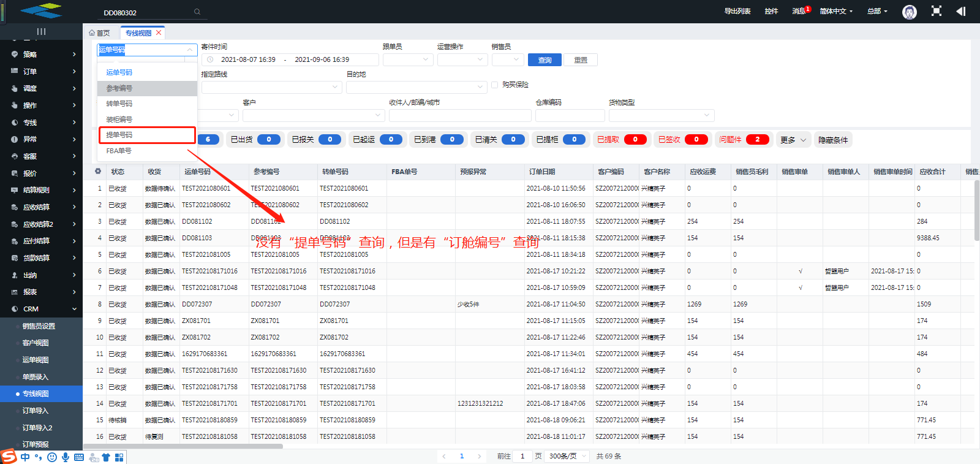
Task: Select 参考编号 in dropdown list
Action: [147, 88]
